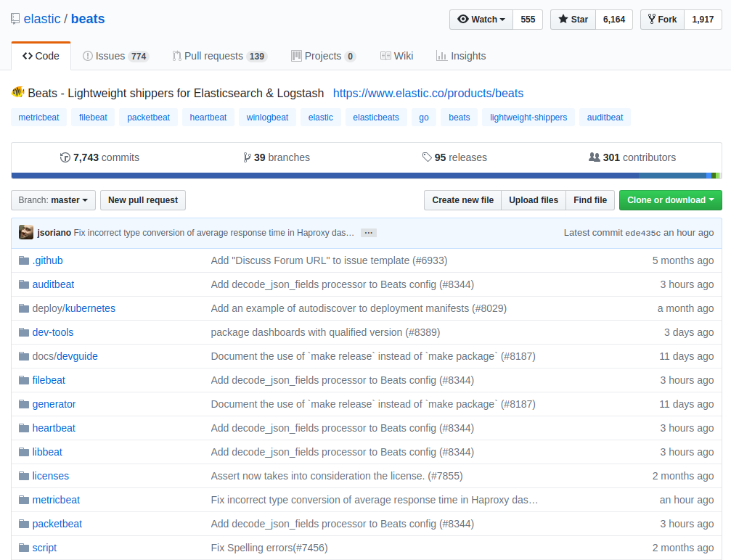The width and height of the screenshot is (731, 560).
Task: Select the go topic tag
Action: pos(424,118)
